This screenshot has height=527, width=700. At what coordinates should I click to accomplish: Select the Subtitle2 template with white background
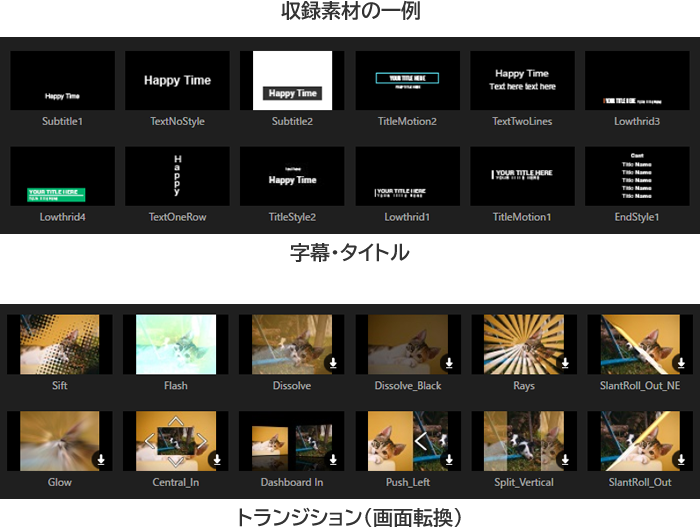tap(292, 81)
